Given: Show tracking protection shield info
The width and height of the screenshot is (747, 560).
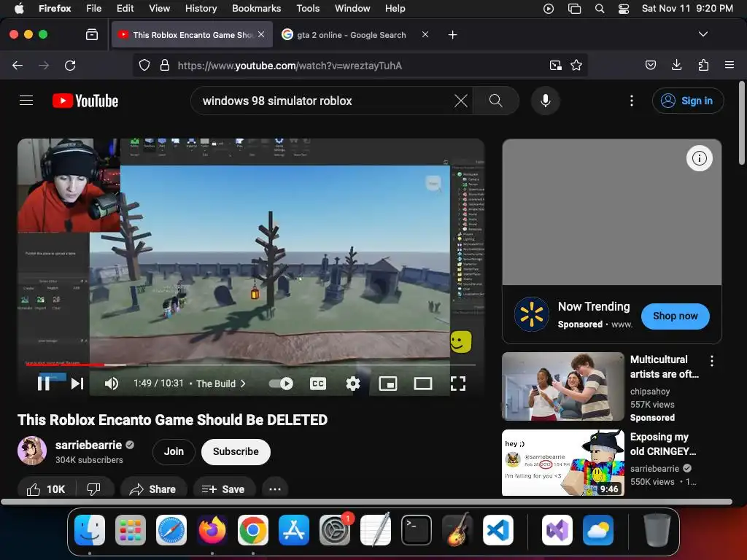Looking at the screenshot, I should coord(144,65).
